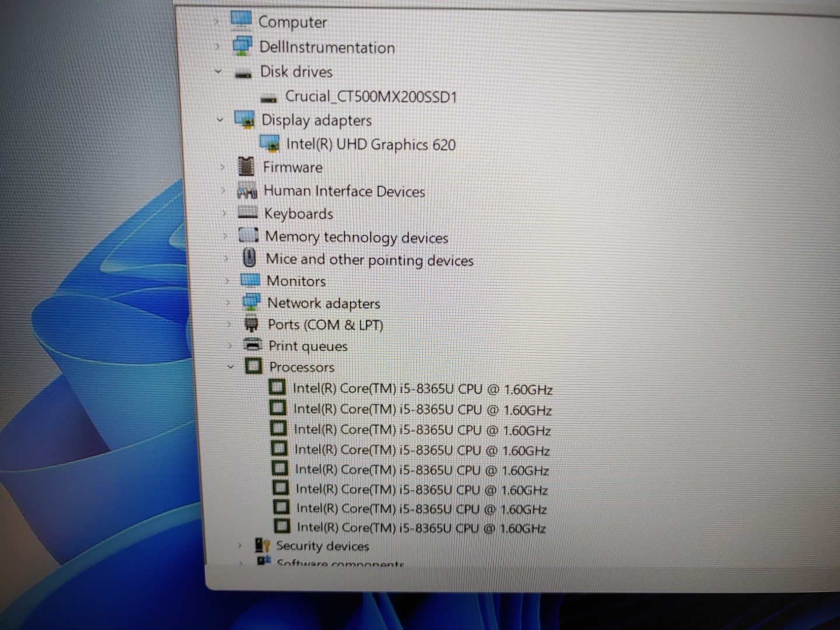Screen dimensions: 840x630
Task: Click the Keyboards category icon
Action: point(248,213)
